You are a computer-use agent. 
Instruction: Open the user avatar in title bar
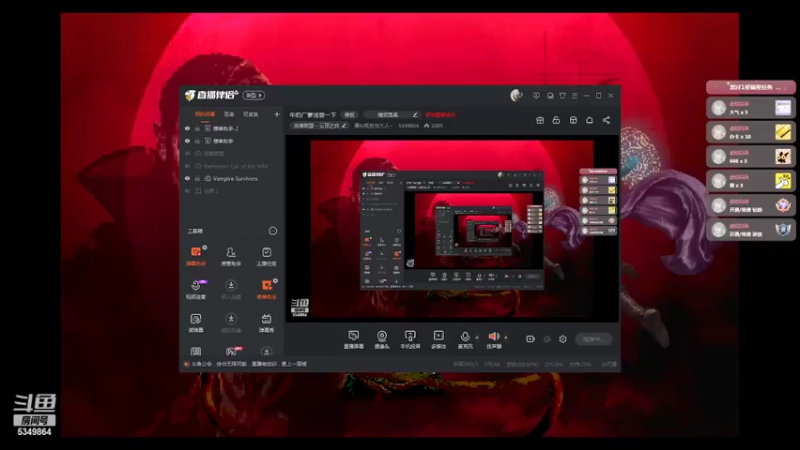516,95
